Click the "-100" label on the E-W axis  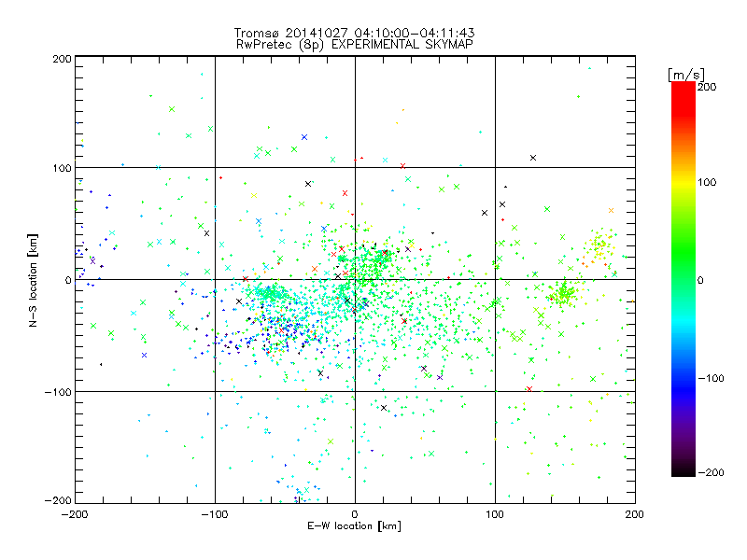[215, 514]
